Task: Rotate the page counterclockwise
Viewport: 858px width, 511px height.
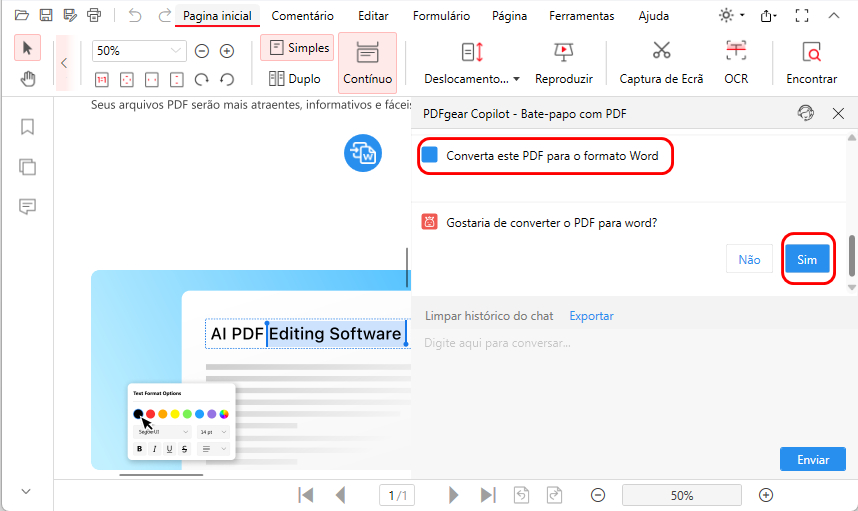Action: click(x=227, y=80)
